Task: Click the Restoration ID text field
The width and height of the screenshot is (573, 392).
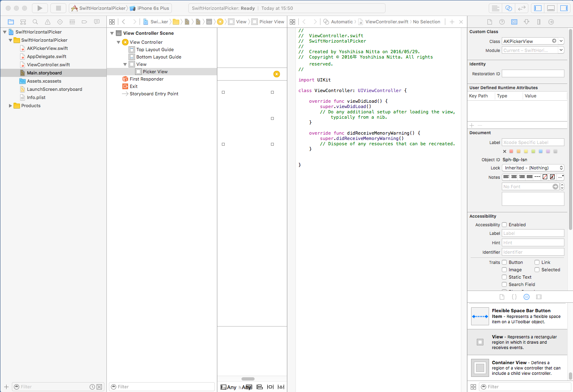Action: pos(533,74)
